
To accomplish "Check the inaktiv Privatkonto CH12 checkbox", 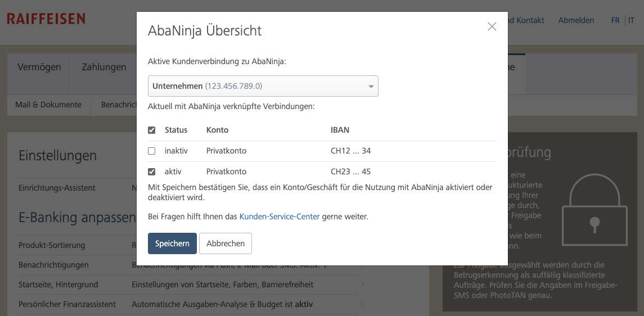I will 151,151.
